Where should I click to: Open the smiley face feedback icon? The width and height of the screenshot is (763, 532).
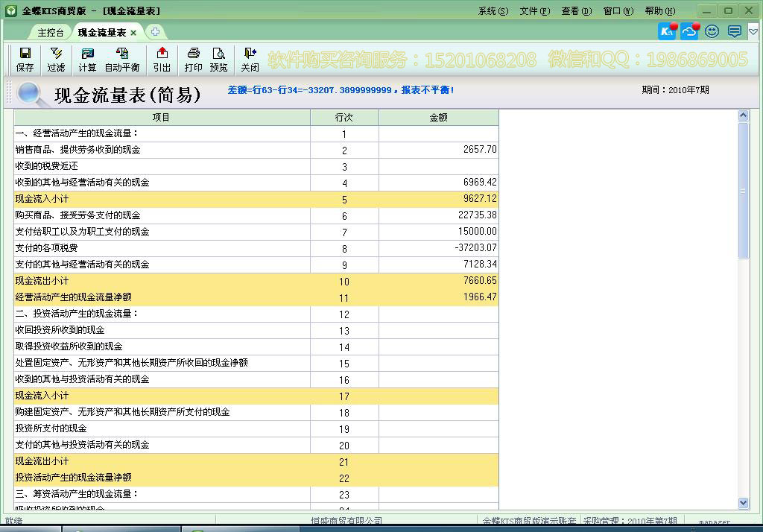(x=712, y=31)
